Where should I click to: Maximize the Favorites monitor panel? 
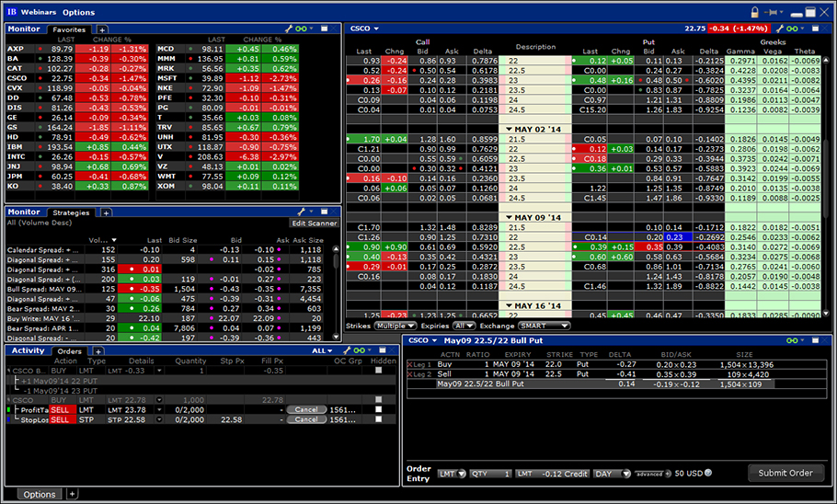click(324, 29)
